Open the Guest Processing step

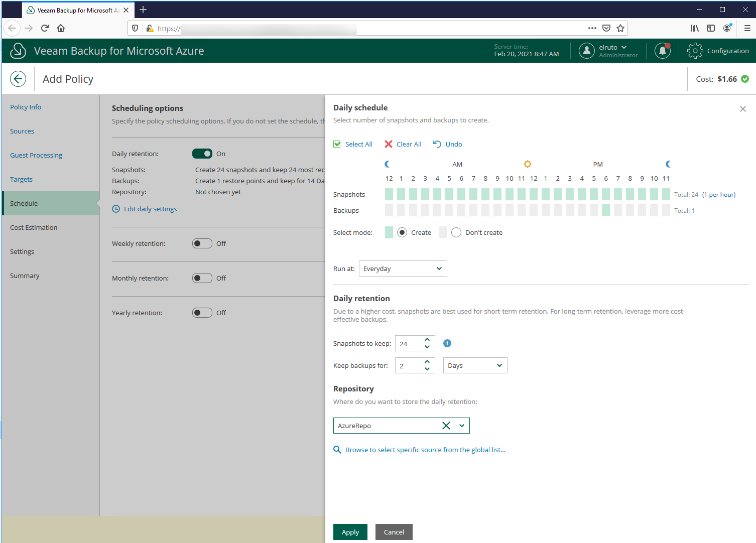pyautogui.click(x=36, y=155)
